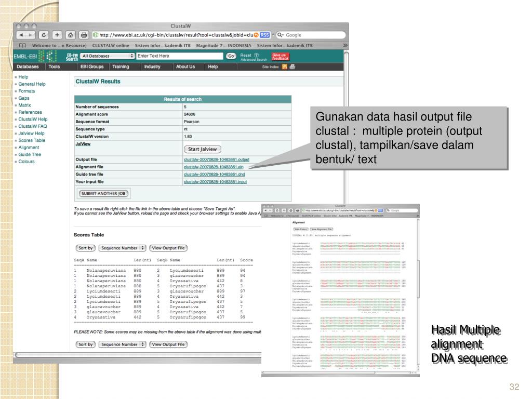Click the browser address bar URL
Screen dimensions: 532x399
(176, 35)
